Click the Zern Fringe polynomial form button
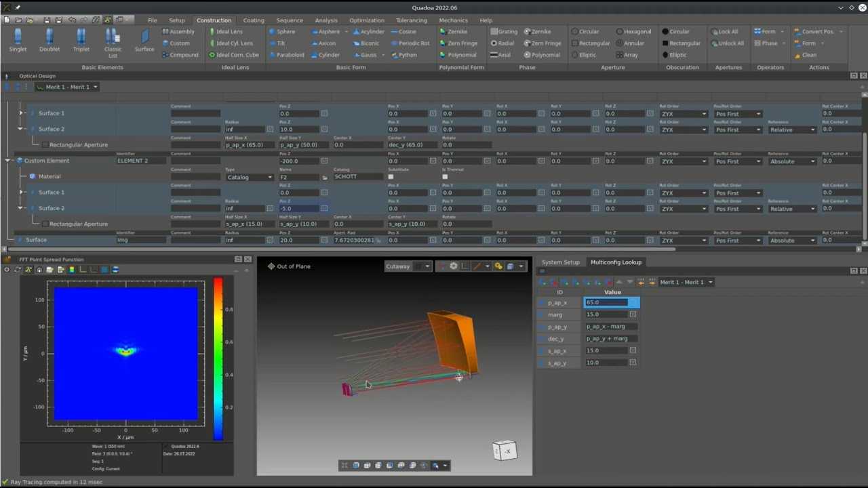This screenshot has width=868, height=488. coord(458,43)
